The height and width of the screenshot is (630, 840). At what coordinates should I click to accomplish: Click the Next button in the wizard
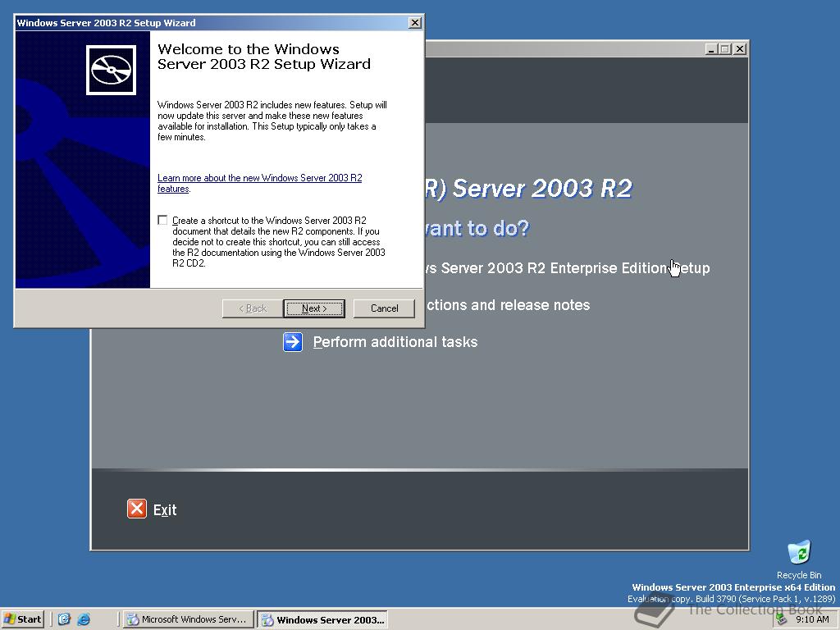314,308
